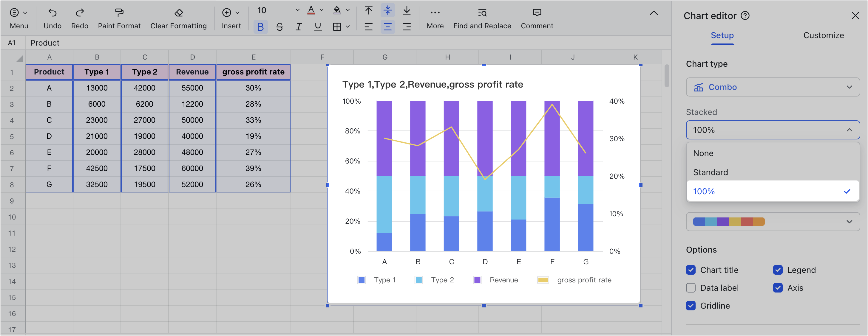Screen dimensions: 868x336
Task: Uncheck the Gridline option
Action: (x=691, y=305)
